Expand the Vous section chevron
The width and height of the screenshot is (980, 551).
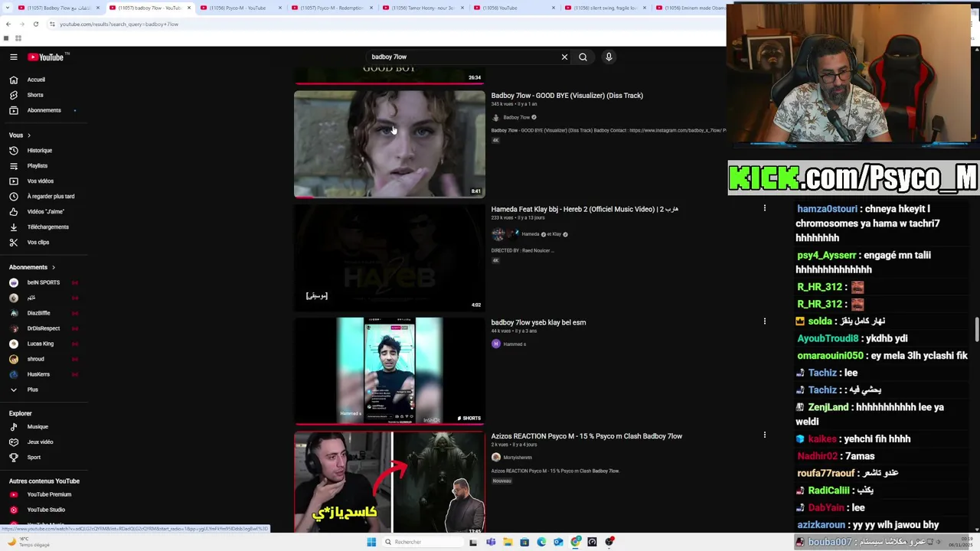(29, 135)
